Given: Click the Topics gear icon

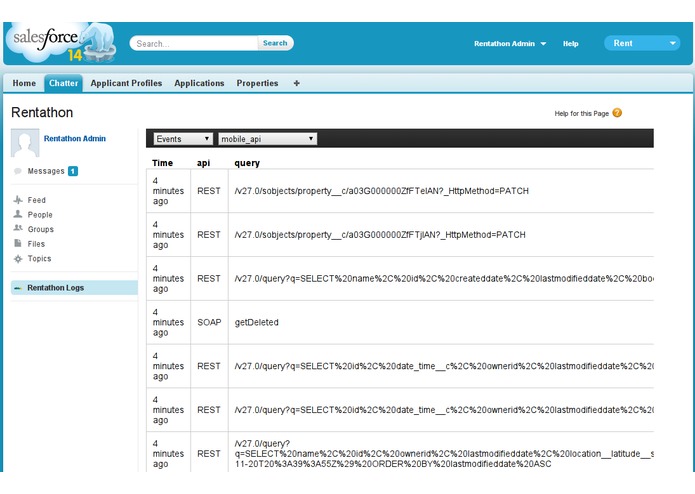Looking at the screenshot, I should pyautogui.click(x=18, y=259).
